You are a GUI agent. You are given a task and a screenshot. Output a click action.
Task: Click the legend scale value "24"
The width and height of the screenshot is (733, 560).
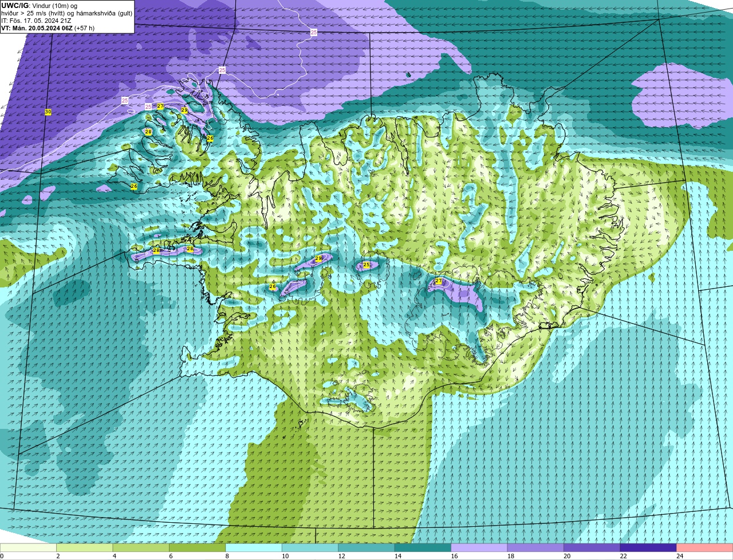click(x=680, y=556)
